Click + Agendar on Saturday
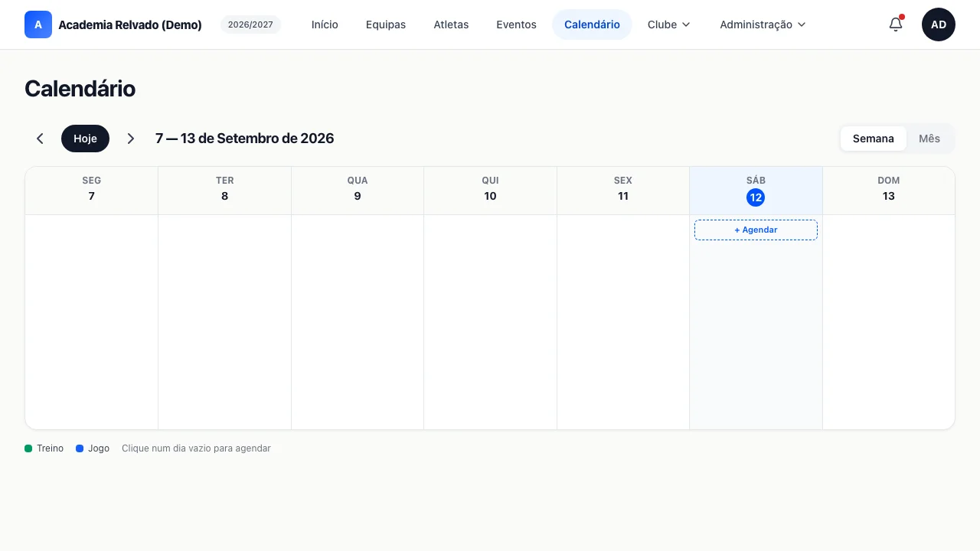This screenshot has width=980, height=551. click(x=756, y=230)
